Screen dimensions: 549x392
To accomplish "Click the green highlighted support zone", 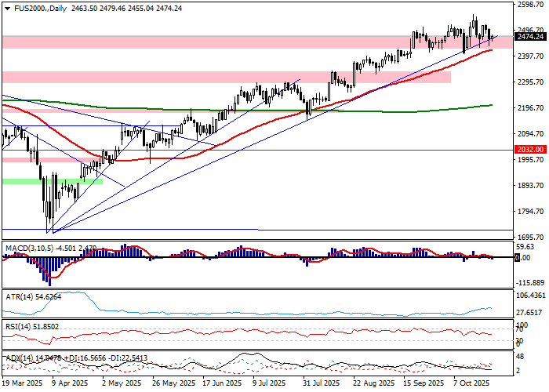I will [x=52, y=181].
